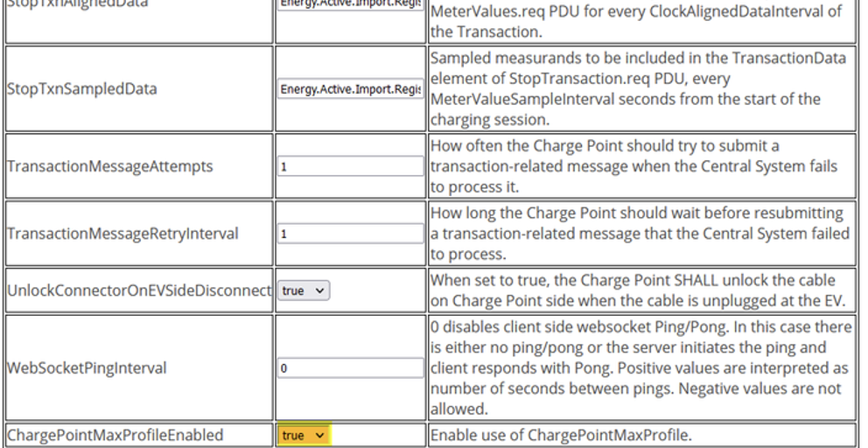
Task: Click description starting '0 disables client side websocket'
Action: [641, 368]
